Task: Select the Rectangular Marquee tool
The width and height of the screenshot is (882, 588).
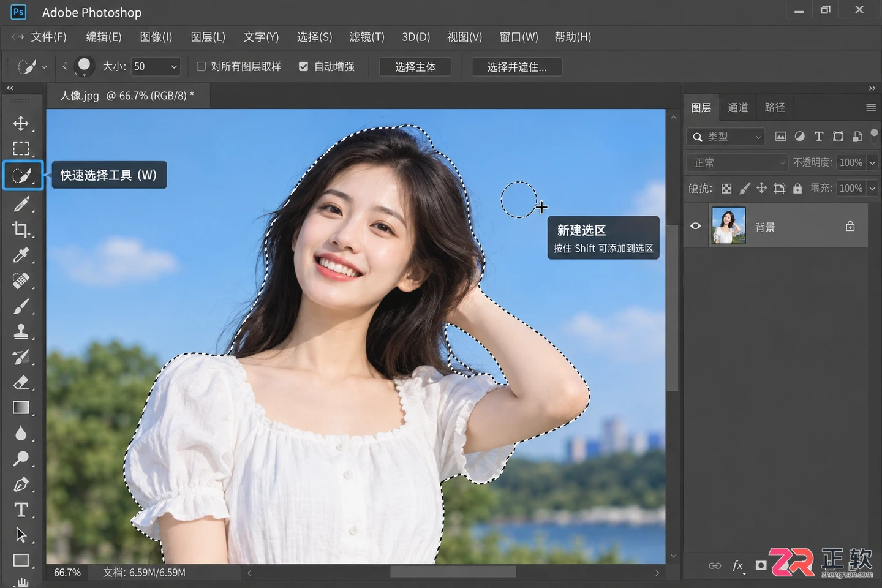Action: click(x=21, y=149)
